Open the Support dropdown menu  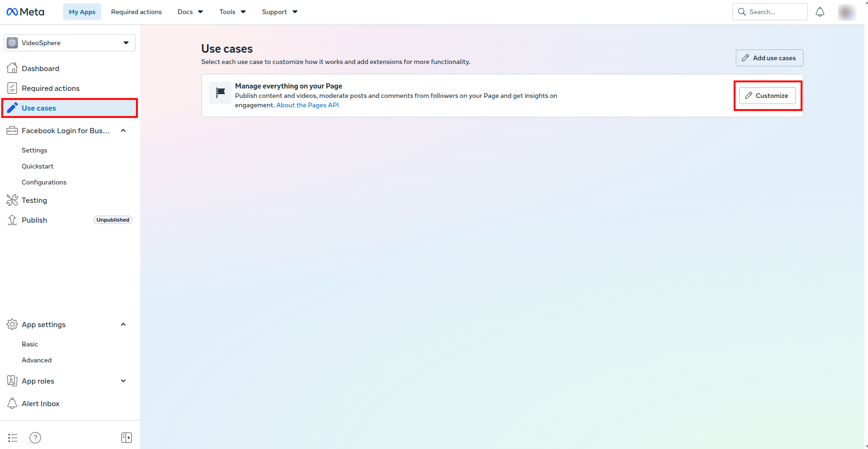tap(279, 12)
